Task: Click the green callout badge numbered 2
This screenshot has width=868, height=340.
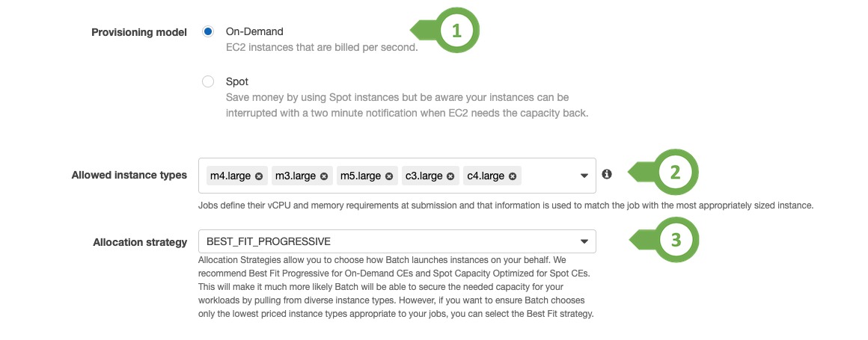Action: coord(676,173)
